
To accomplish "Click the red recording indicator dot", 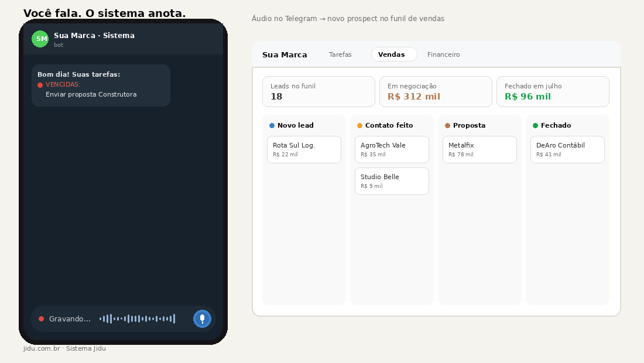I will pos(41,319).
